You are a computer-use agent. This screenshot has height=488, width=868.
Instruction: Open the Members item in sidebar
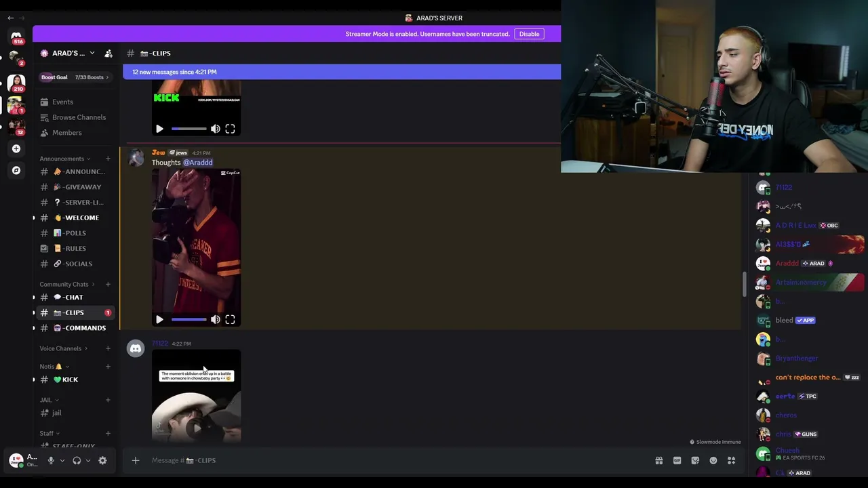[76, 133]
